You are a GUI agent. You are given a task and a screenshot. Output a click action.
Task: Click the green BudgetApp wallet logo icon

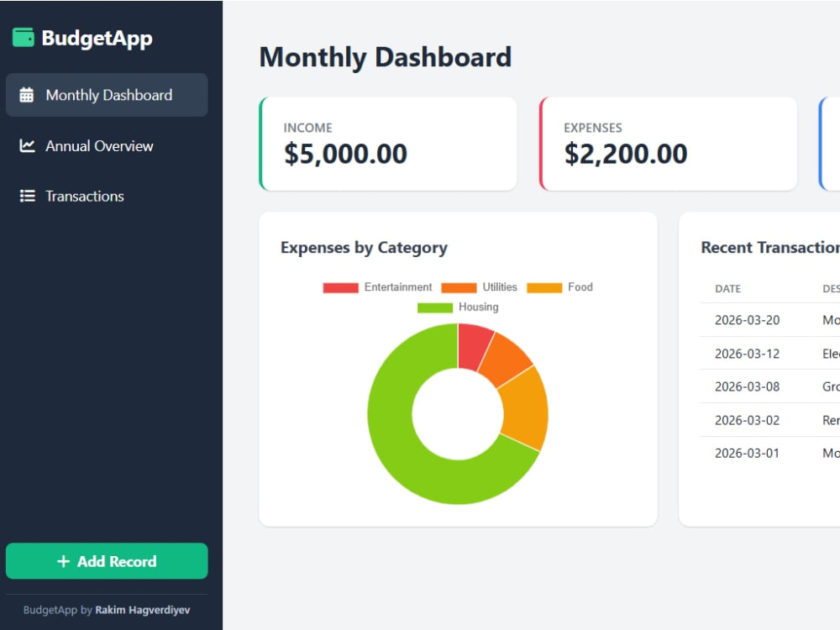click(x=23, y=38)
